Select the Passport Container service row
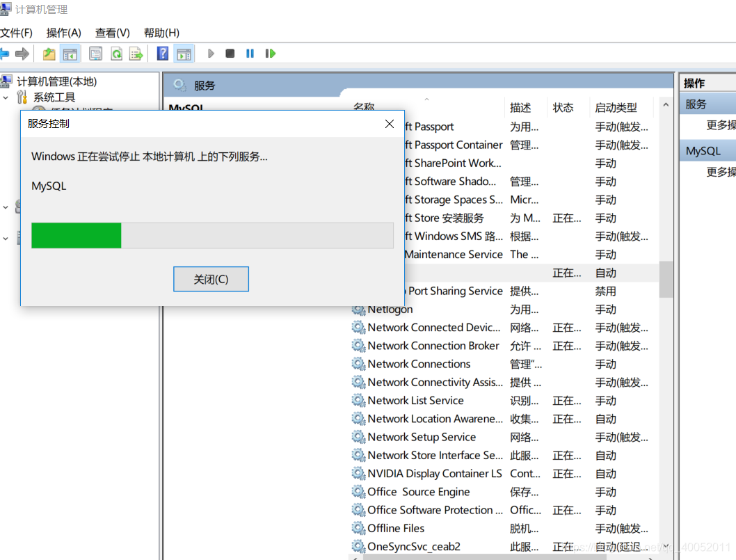Image resolution: width=736 pixels, height=560 pixels. pyautogui.click(x=531, y=145)
